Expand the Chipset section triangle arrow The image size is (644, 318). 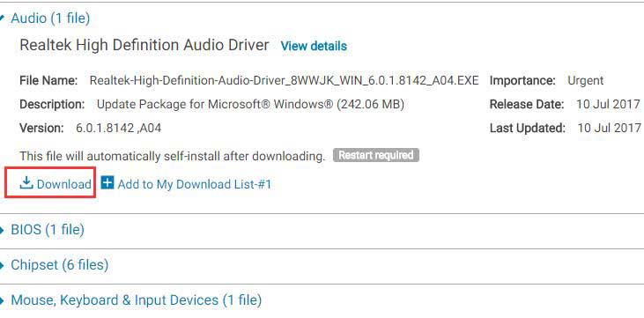coord(2,265)
